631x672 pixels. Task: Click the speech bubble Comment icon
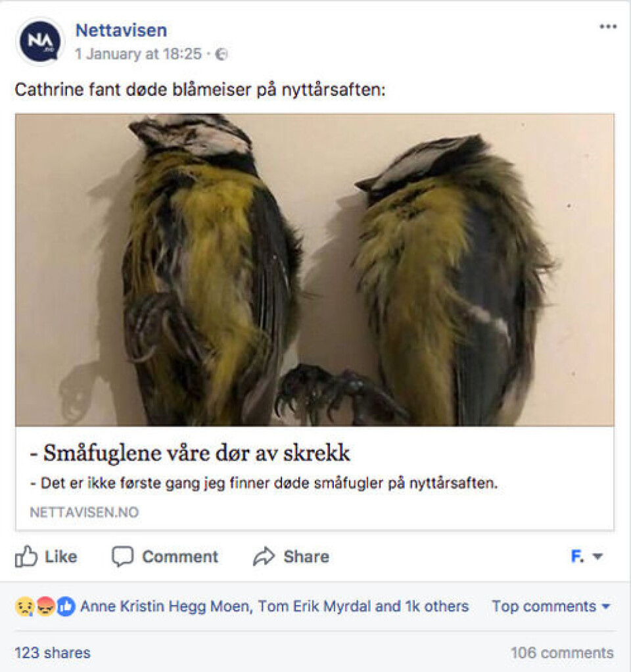click(122, 557)
